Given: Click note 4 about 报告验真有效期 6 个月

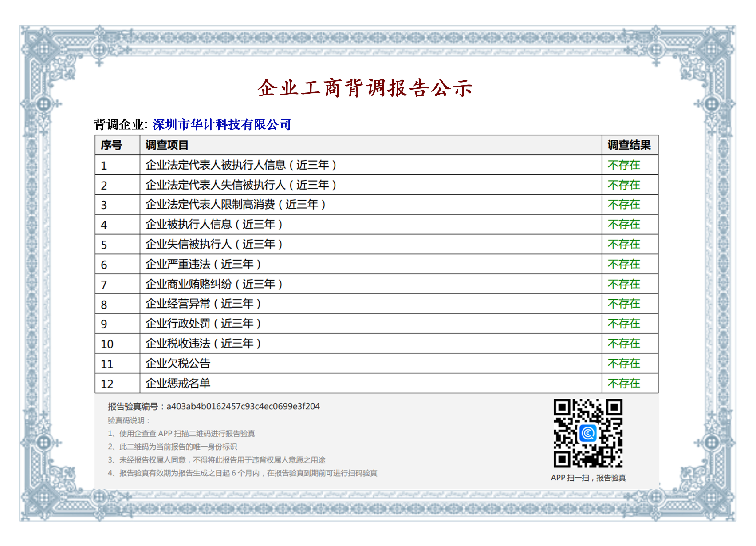Looking at the screenshot, I should (243, 473).
